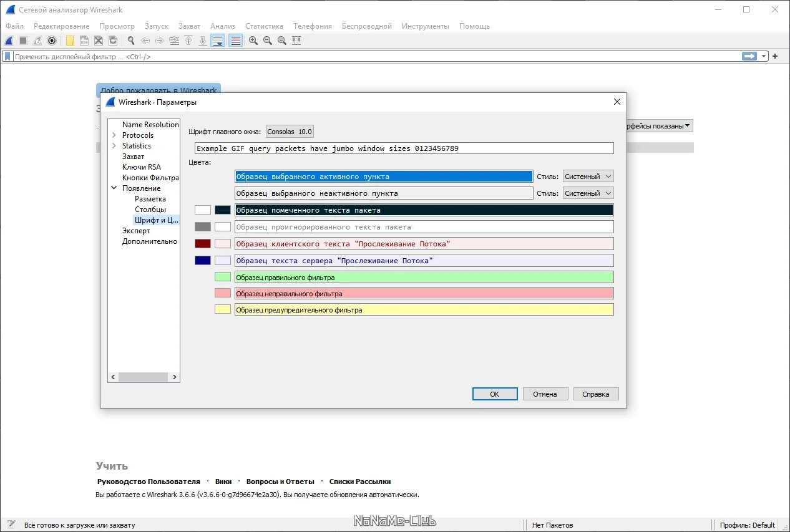Click the display filter input field
The image size is (790, 532).
376,56
